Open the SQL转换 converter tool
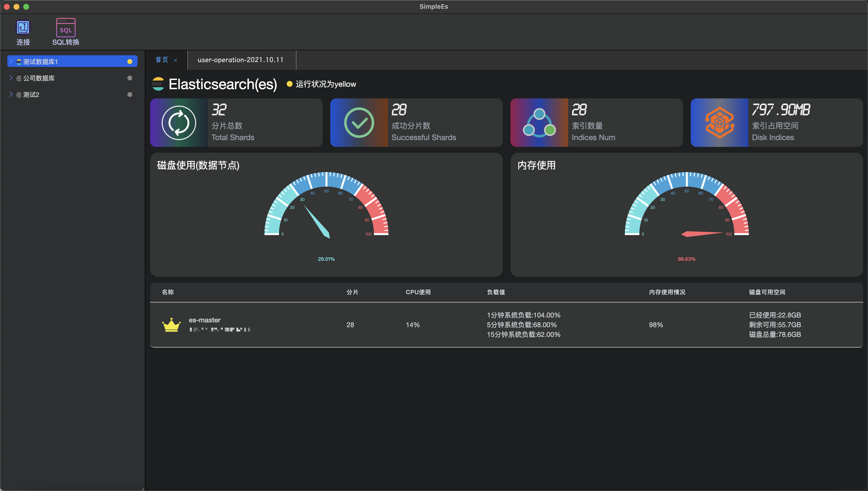Screen dimensions: 868x491 (66, 28)
